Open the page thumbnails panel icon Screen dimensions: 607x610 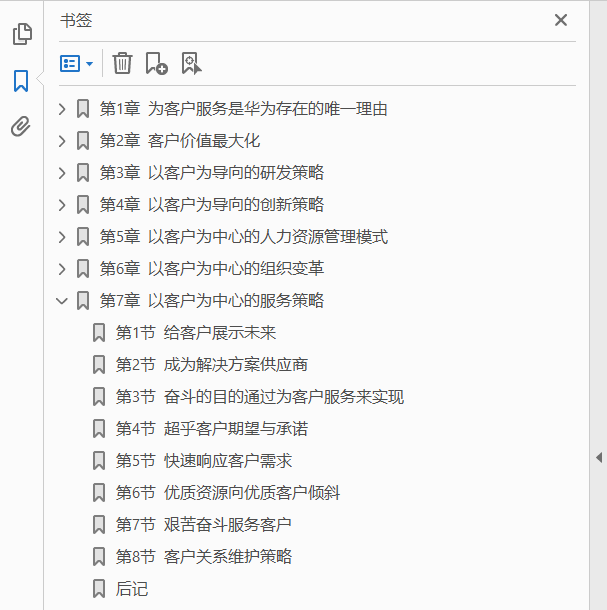point(22,34)
